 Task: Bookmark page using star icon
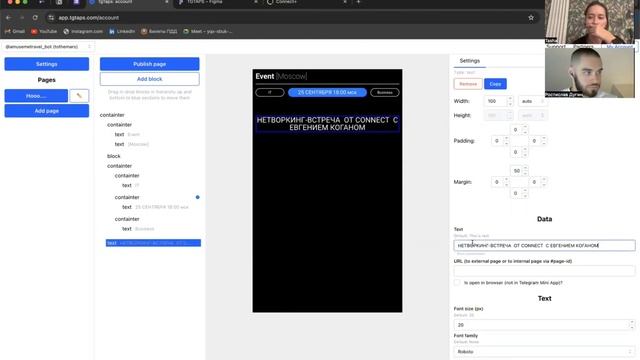(x=531, y=18)
